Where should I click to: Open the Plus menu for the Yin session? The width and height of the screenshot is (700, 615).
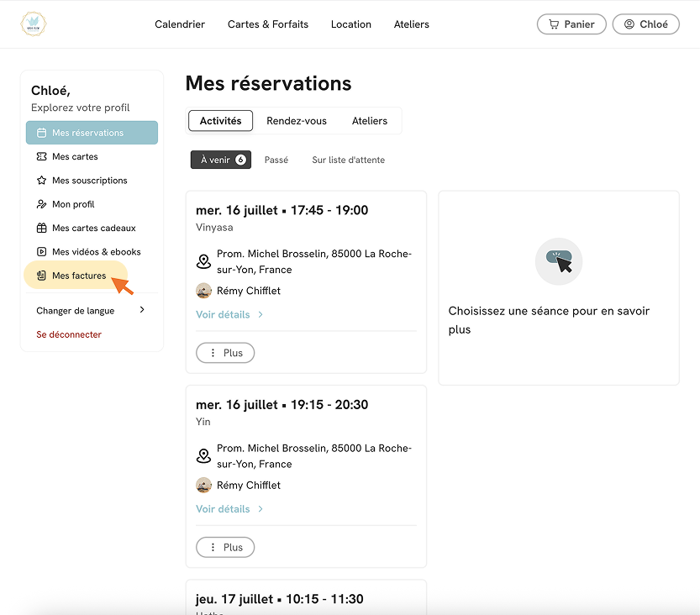tap(225, 547)
